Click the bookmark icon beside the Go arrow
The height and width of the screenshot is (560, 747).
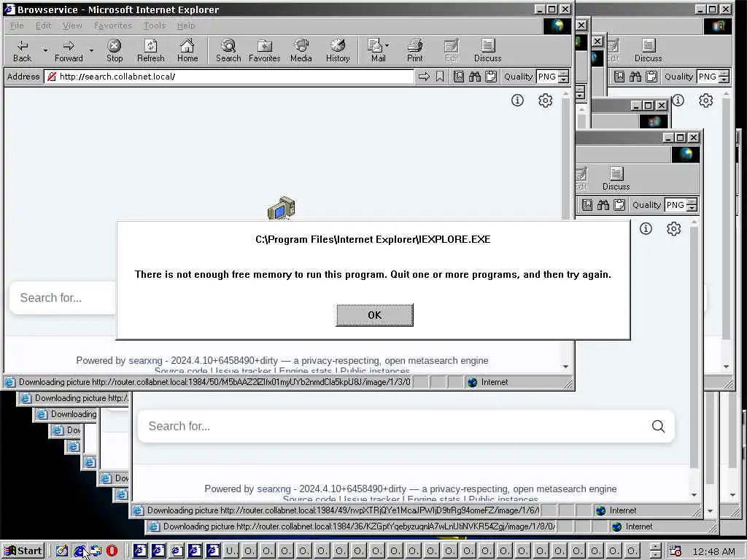(439, 76)
